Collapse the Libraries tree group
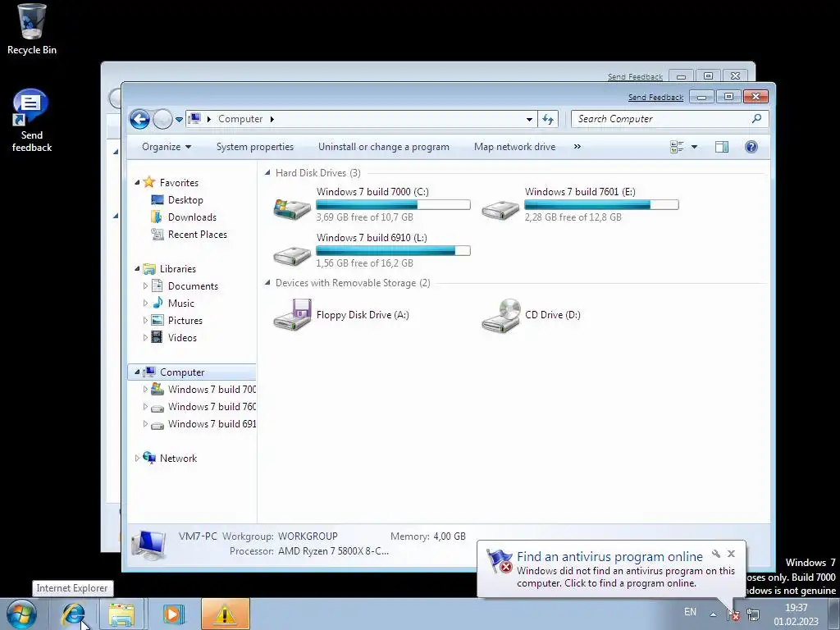This screenshot has width=840, height=630. [x=137, y=269]
